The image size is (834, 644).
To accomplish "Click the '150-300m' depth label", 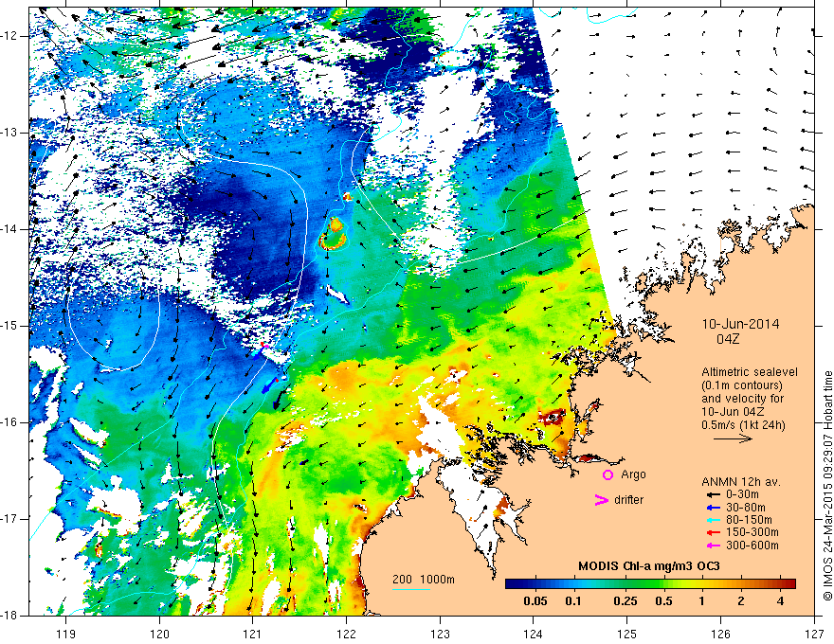I will [x=752, y=532].
